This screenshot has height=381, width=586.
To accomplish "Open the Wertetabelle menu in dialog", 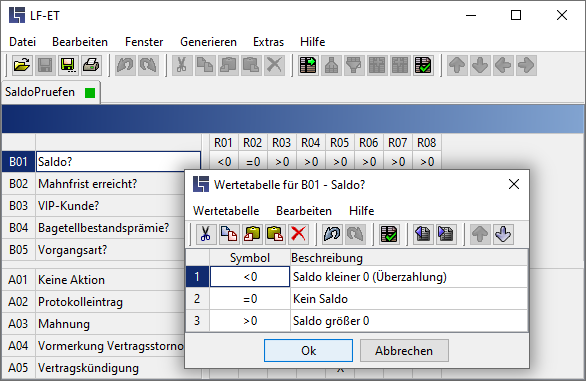I will (226, 211).
